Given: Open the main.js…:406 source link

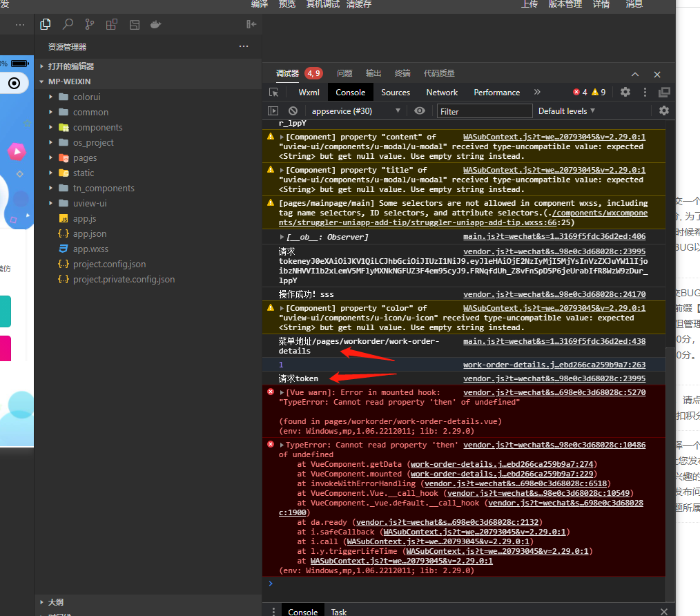Looking at the screenshot, I should tap(554, 236).
